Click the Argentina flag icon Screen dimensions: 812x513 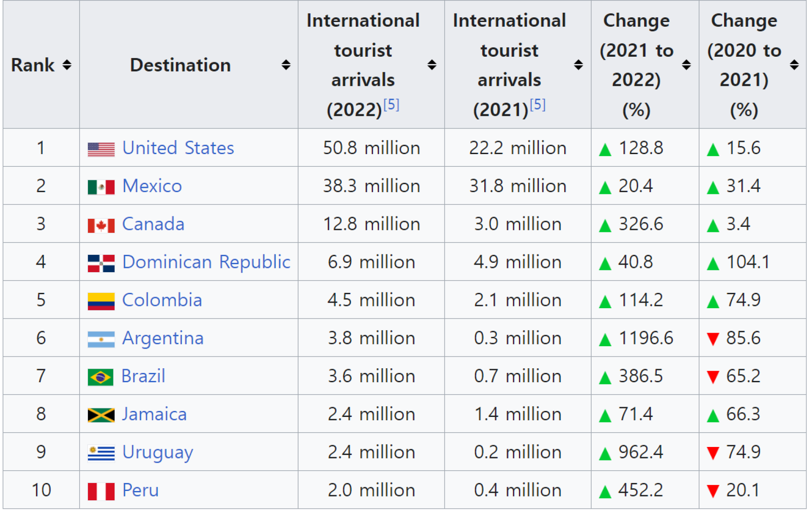[x=101, y=339]
